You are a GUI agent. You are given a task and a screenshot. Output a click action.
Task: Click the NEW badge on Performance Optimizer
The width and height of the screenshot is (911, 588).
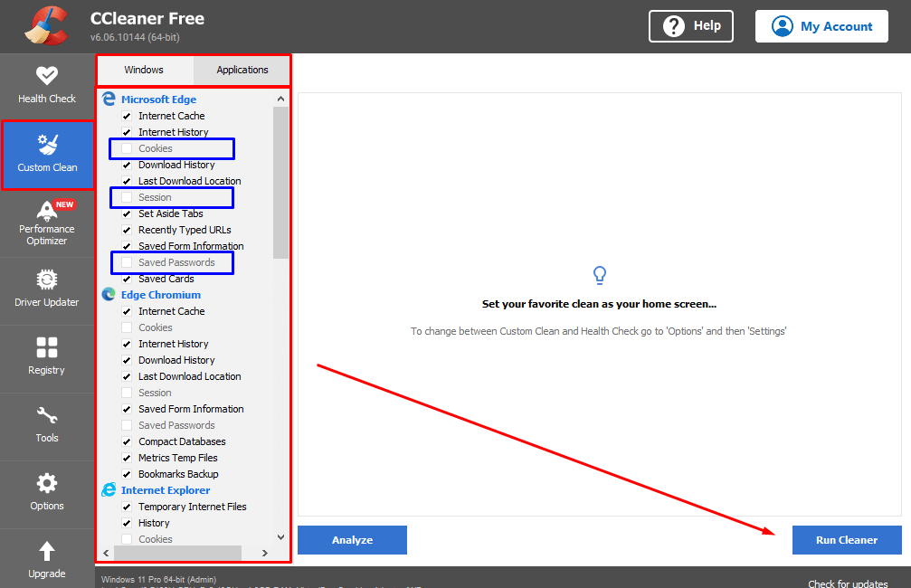64,204
